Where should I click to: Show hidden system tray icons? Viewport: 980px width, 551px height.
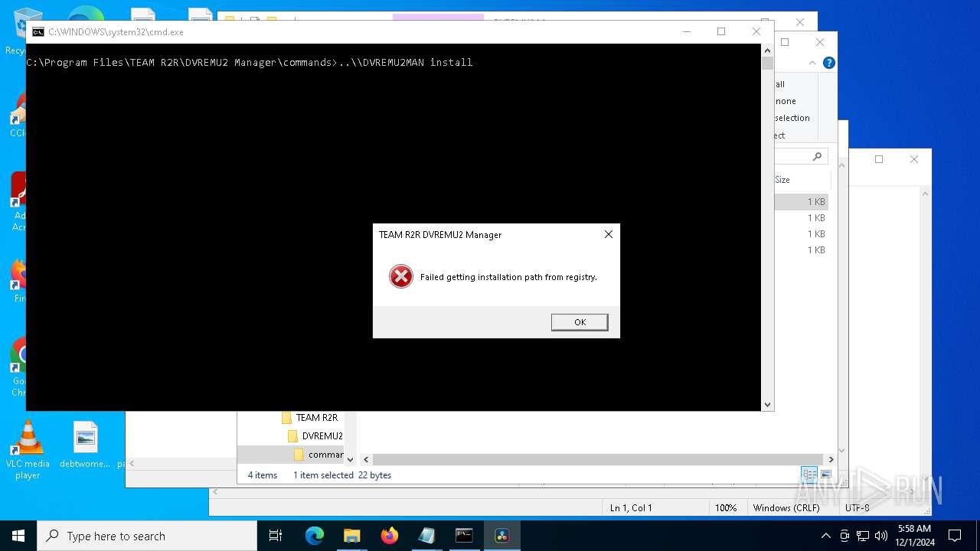tap(825, 536)
